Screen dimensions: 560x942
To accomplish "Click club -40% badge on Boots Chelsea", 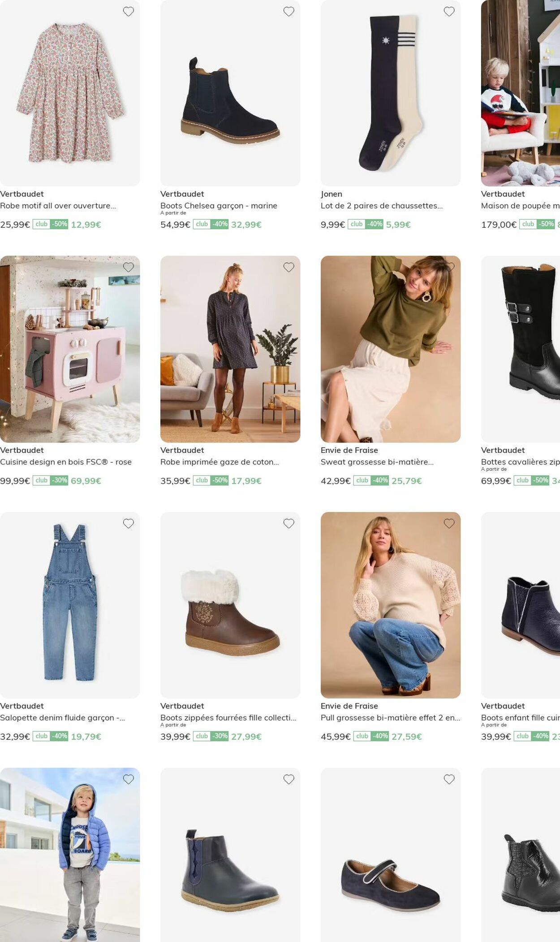I will coord(211,224).
